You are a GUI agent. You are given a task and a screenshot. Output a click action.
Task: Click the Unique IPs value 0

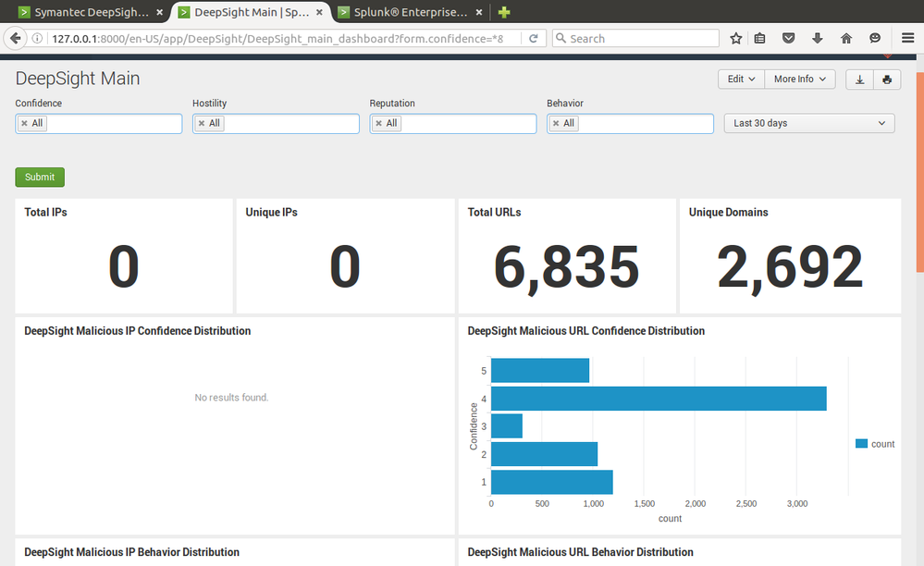(x=345, y=266)
